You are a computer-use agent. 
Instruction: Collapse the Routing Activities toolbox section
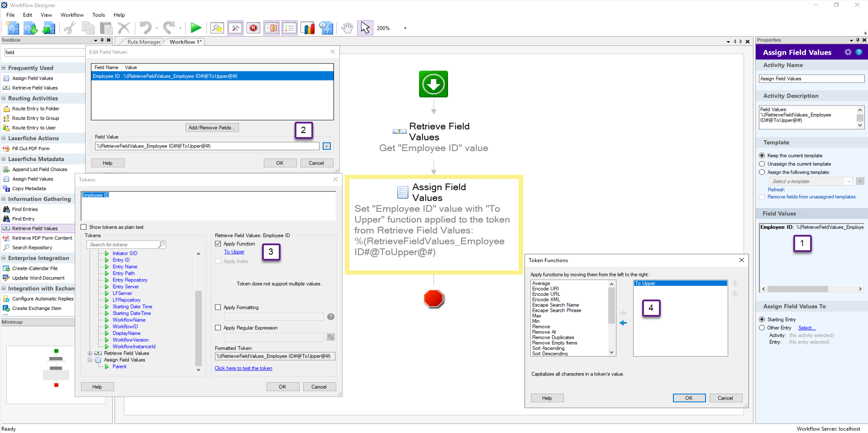(4, 98)
